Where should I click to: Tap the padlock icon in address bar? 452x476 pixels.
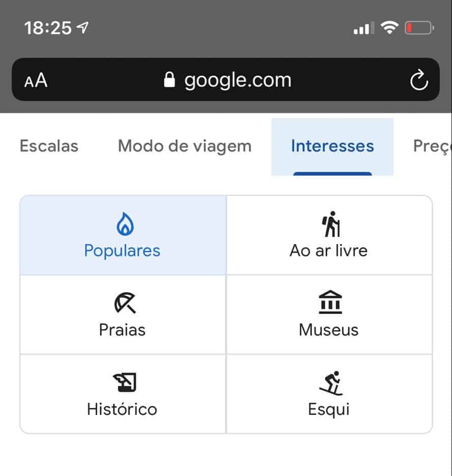[x=169, y=80]
